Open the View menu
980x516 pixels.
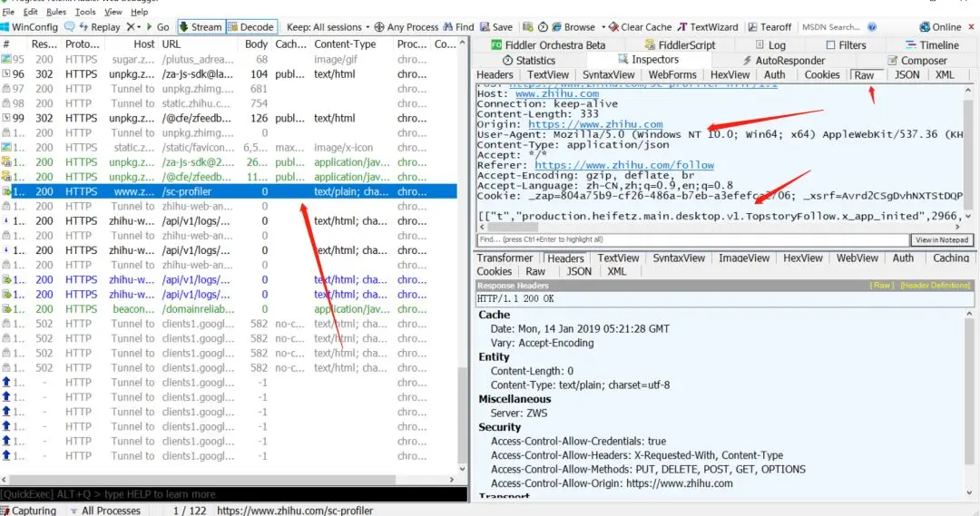pos(113,12)
